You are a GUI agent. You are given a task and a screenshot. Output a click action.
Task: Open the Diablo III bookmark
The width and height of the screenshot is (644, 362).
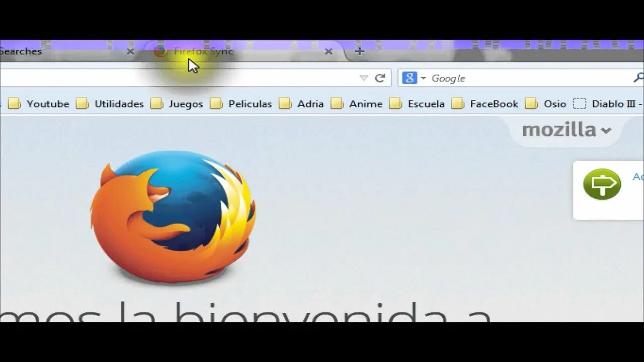608,104
